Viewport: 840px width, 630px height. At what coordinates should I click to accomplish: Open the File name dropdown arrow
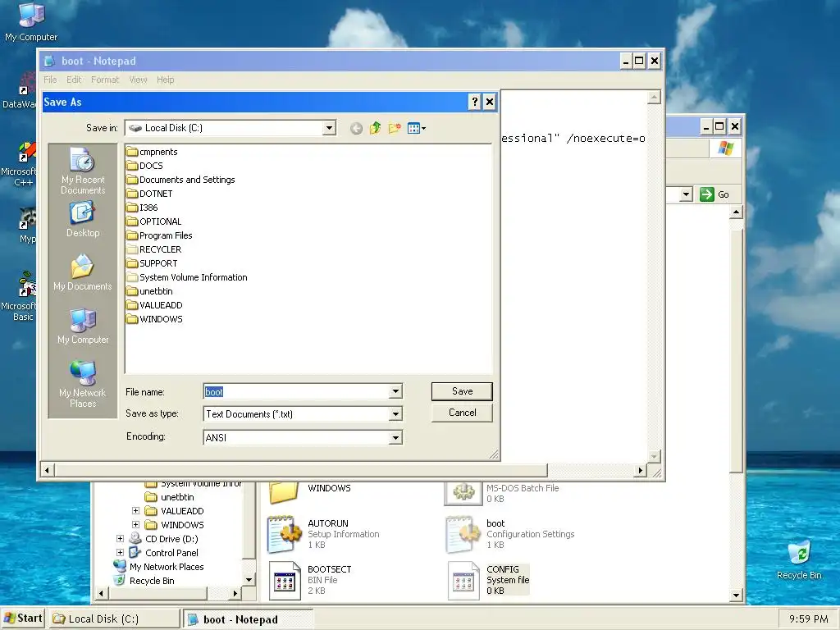click(x=395, y=391)
